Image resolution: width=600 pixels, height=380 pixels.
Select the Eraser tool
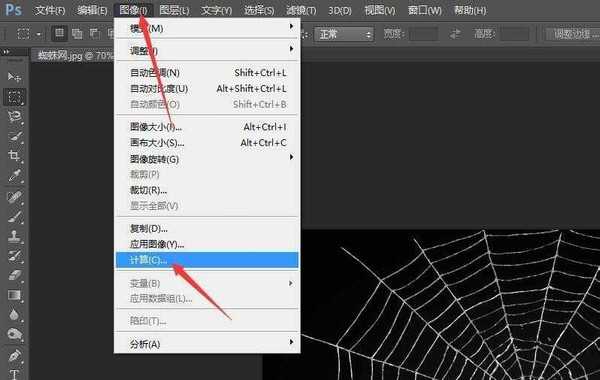point(15,275)
